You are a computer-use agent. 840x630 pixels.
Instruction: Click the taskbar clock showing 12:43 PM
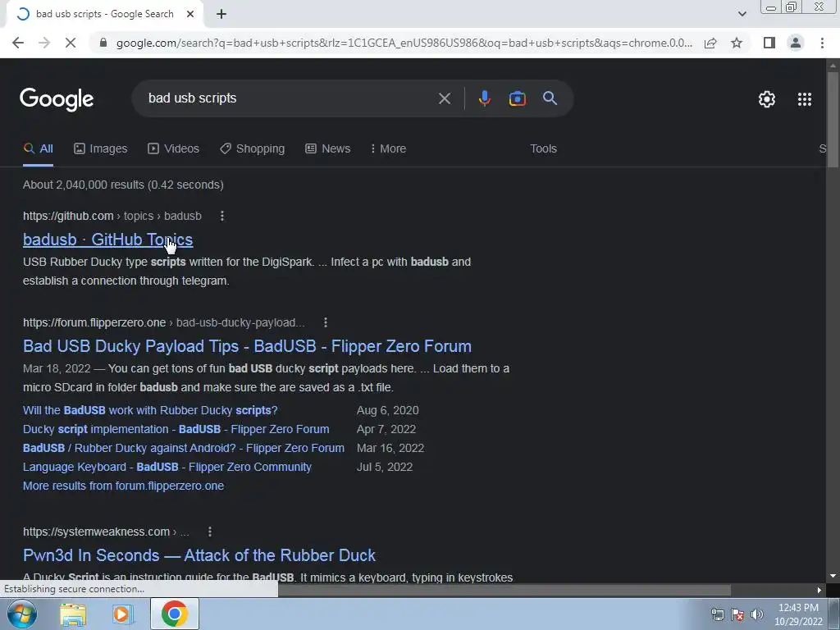click(798, 614)
